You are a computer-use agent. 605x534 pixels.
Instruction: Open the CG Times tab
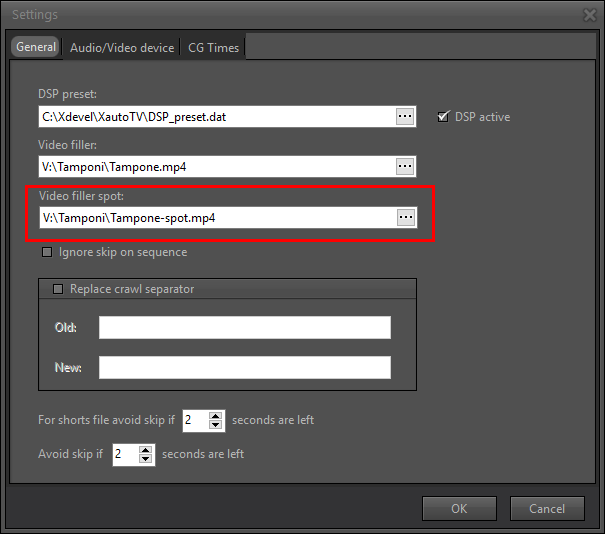click(x=213, y=48)
